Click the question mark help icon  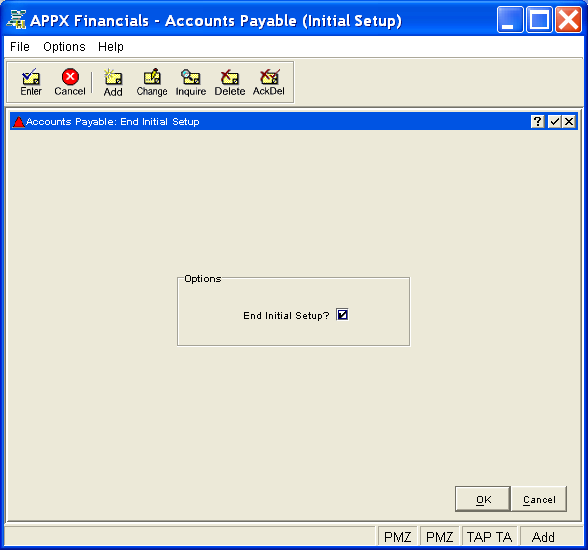click(537, 121)
